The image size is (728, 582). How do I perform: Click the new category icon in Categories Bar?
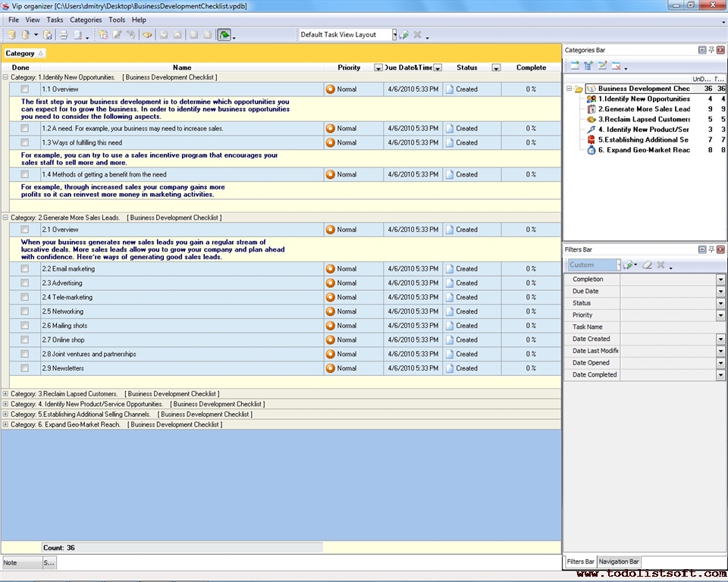[x=575, y=66]
